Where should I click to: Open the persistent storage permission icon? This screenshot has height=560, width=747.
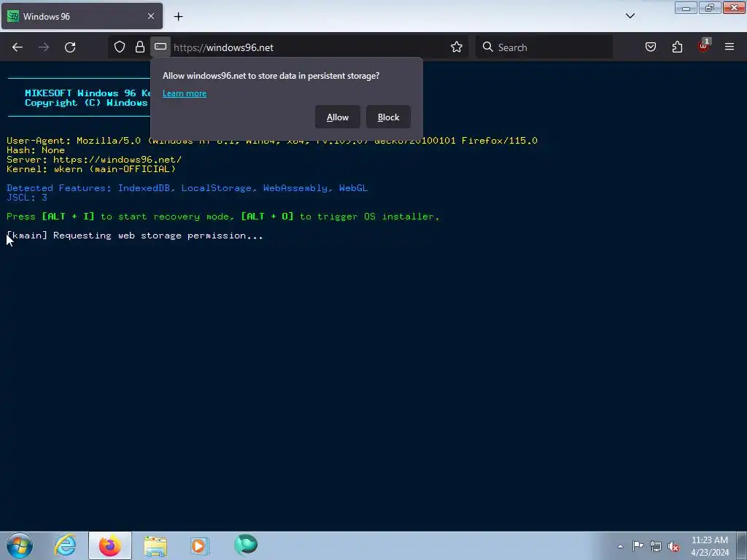point(160,47)
